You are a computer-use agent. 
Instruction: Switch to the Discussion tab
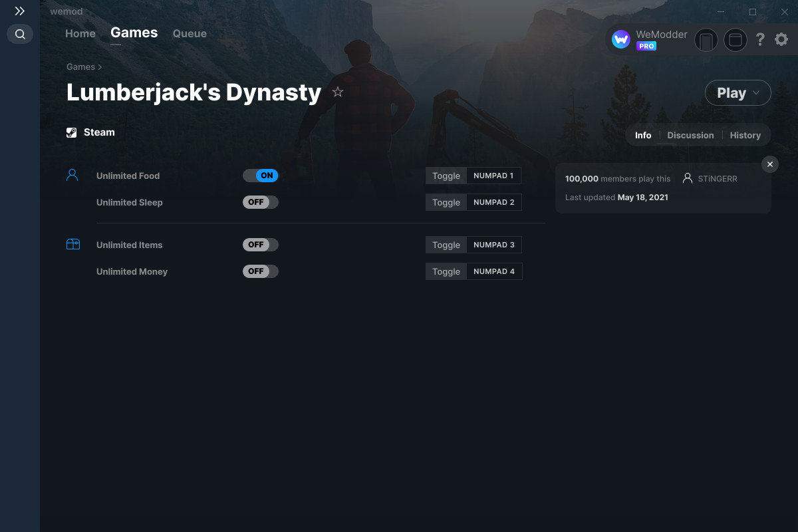(x=690, y=135)
